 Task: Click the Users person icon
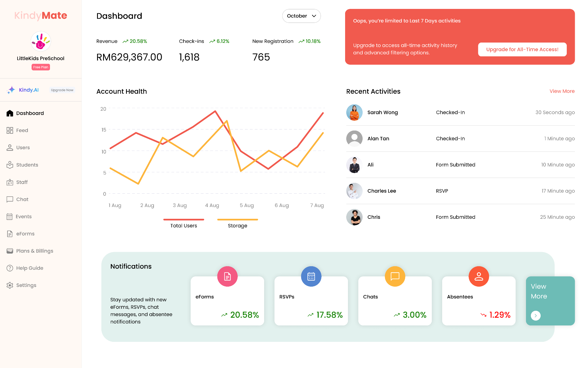click(x=10, y=147)
